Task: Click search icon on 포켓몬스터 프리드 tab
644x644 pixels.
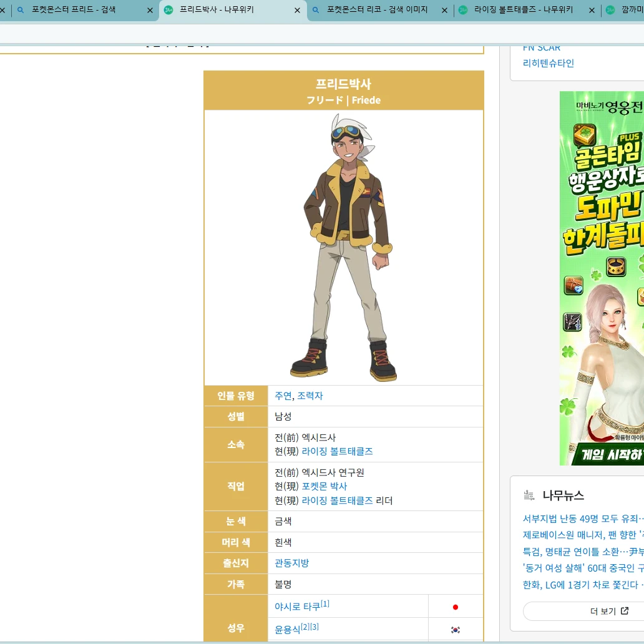Action: pyautogui.click(x=20, y=10)
